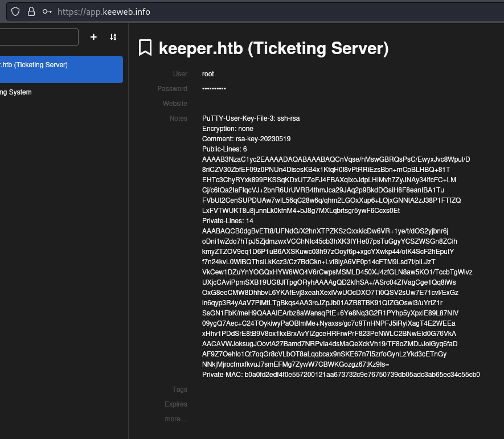Click the padlock site security icon
This screenshot has width=504, height=439.
[31, 11]
